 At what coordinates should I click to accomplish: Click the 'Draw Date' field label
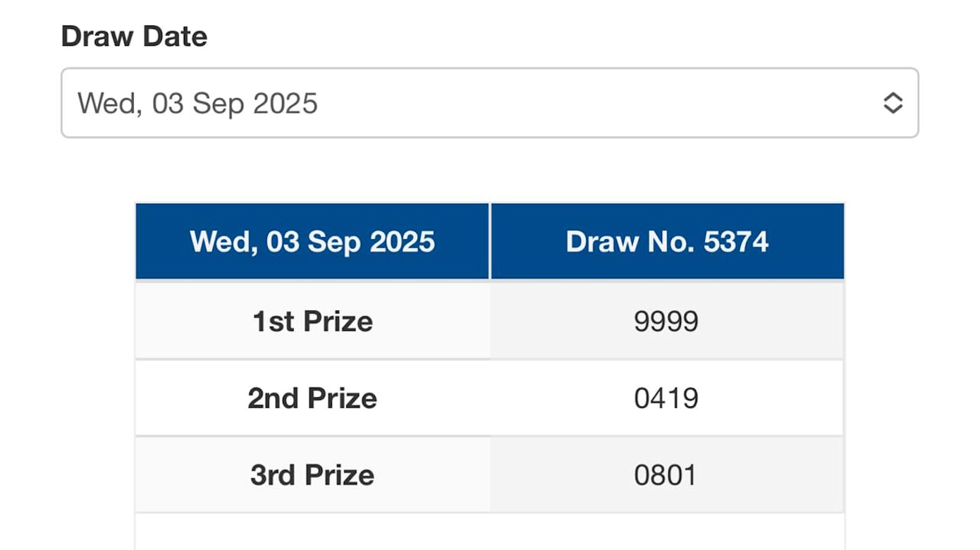click(134, 37)
